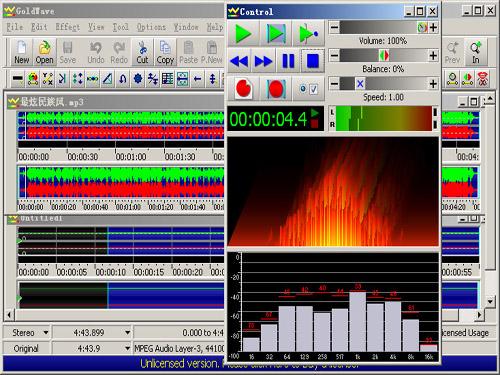The width and height of the screenshot is (500, 375).
Task: Open the Window menu
Action: [x=186, y=27]
